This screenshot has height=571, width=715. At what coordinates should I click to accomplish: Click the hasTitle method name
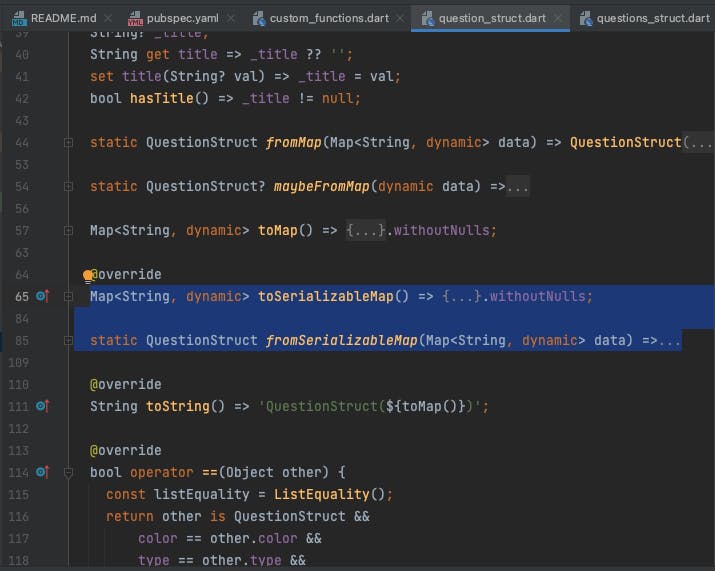click(x=161, y=99)
